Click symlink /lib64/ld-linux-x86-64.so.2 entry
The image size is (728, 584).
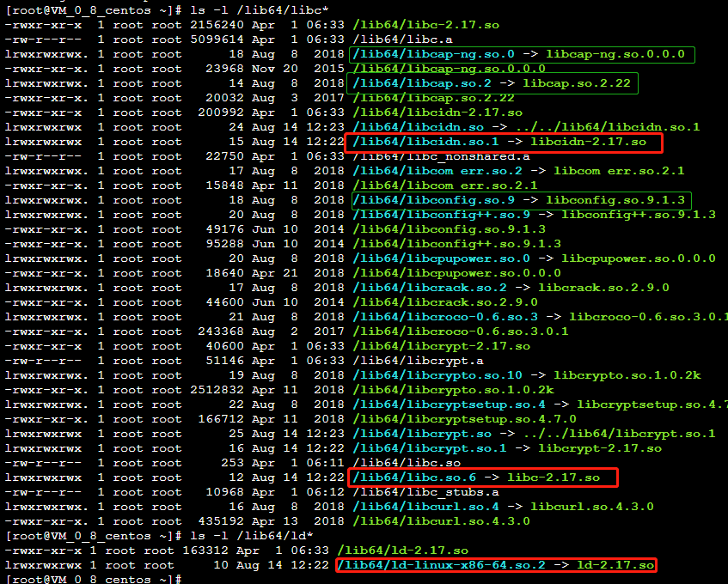pos(496,565)
